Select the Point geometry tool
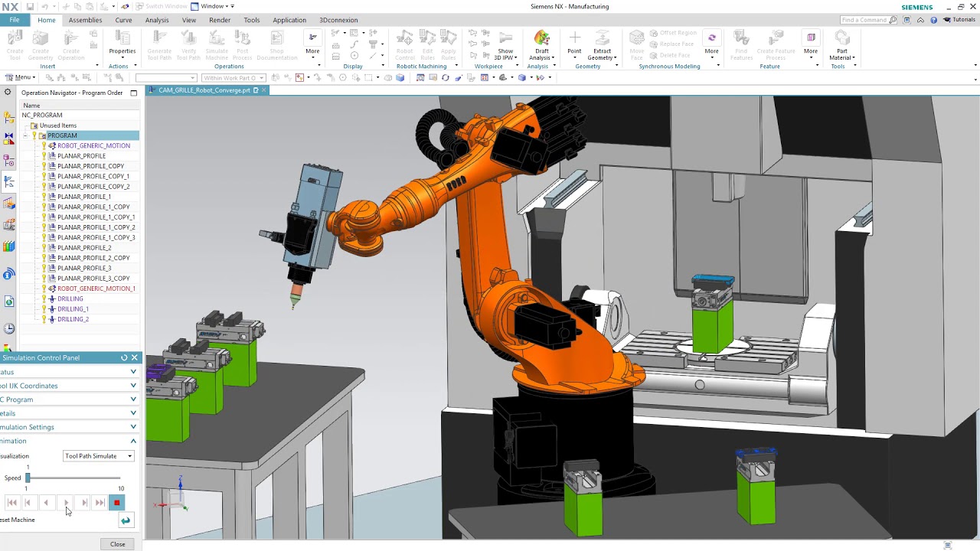Image resolution: width=980 pixels, height=551 pixels. tap(574, 43)
